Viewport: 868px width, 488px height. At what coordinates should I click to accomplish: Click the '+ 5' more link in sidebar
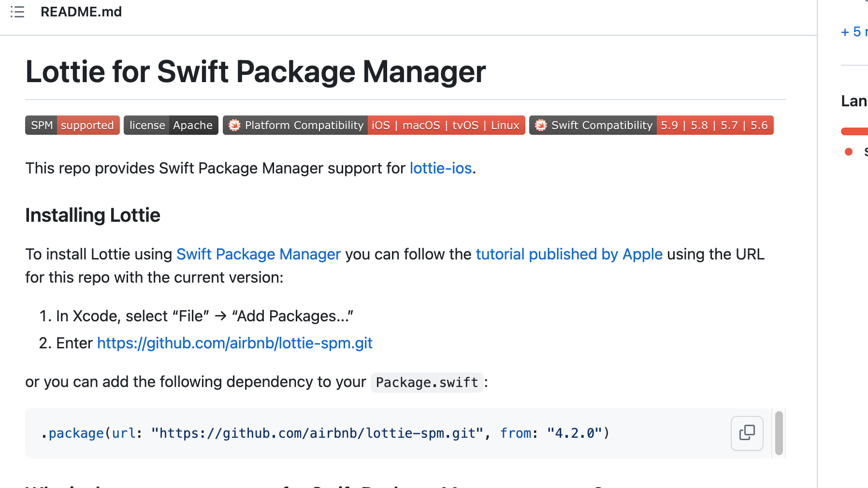click(x=854, y=32)
